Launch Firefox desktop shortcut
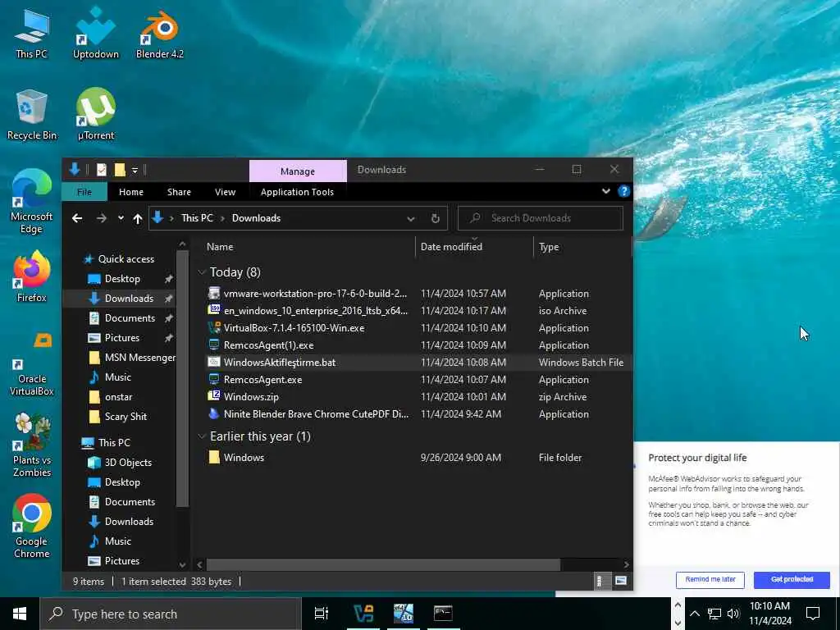 pyautogui.click(x=31, y=277)
